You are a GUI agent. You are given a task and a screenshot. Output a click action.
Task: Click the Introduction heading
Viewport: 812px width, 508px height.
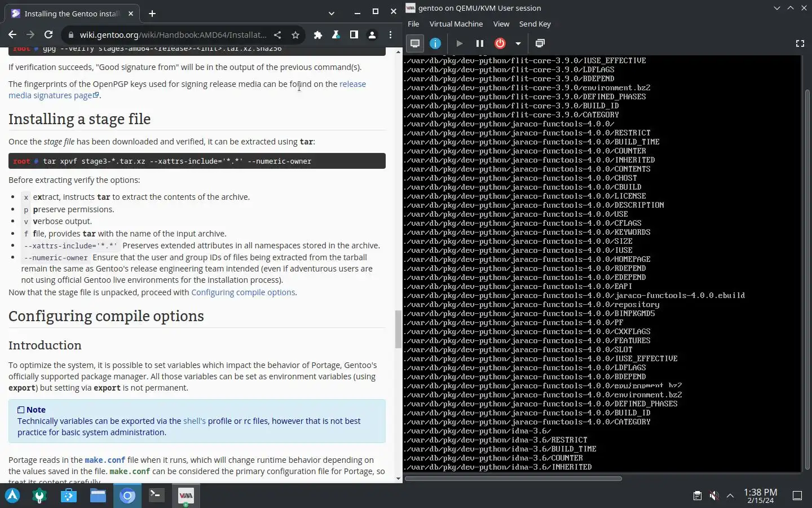[x=45, y=345]
